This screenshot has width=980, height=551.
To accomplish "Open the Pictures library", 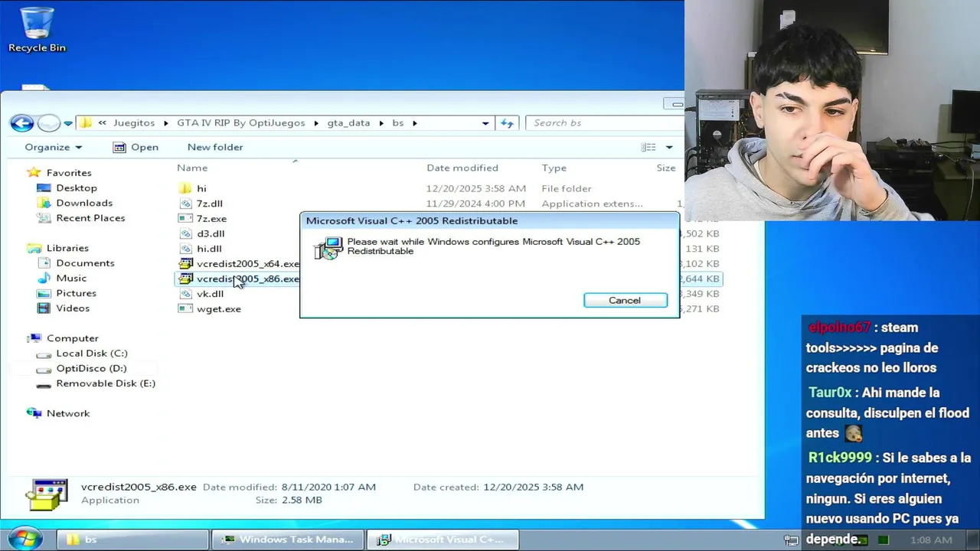I will (76, 293).
